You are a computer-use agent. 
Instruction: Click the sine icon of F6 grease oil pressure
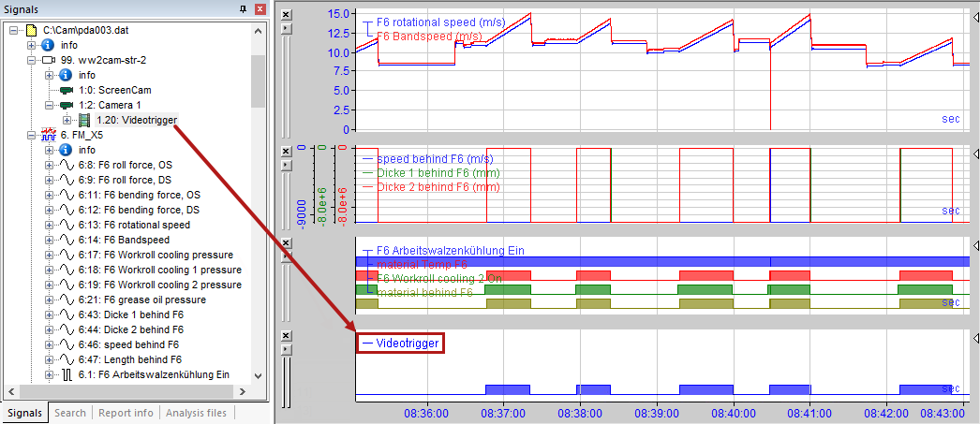pyautogui.click(x=67, y=300)
